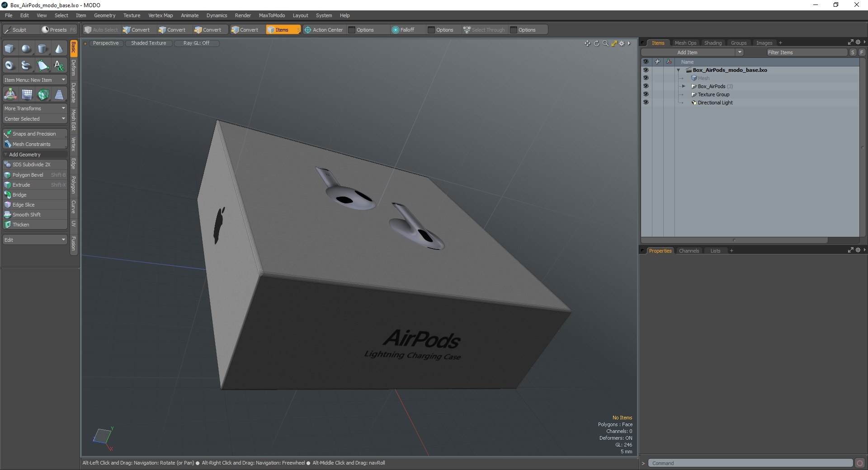Switch to the Shading tab
The height and width of the screenshot is (470, 868).
coord(713,43)
